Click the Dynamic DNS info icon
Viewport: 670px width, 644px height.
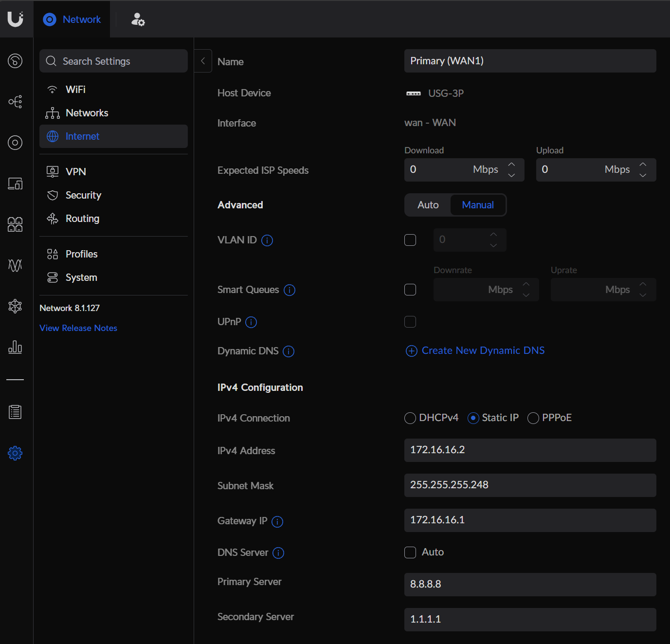click(x=289, y=351)
